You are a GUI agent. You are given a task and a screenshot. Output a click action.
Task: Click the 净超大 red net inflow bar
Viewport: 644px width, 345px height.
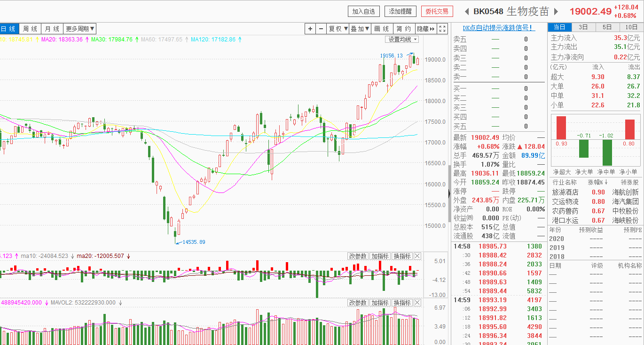click(561, 128)
